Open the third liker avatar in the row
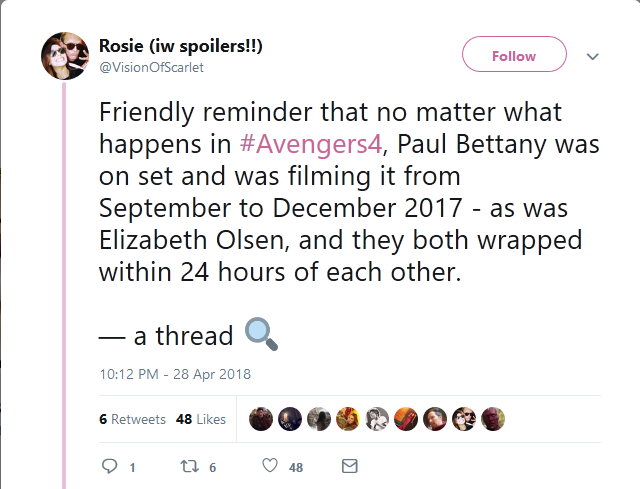This screenshot has width=640, height=489. pyautogui.click(x=318, y=419)
